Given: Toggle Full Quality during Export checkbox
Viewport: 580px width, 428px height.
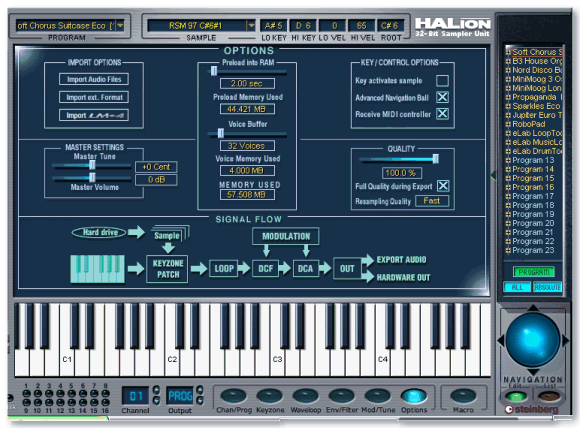Looking at the screenshot, I should [443, 186].
